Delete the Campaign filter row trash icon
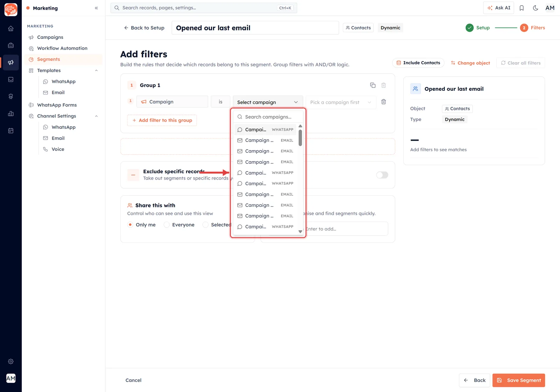The image size is (560, 392). [384, 101]
